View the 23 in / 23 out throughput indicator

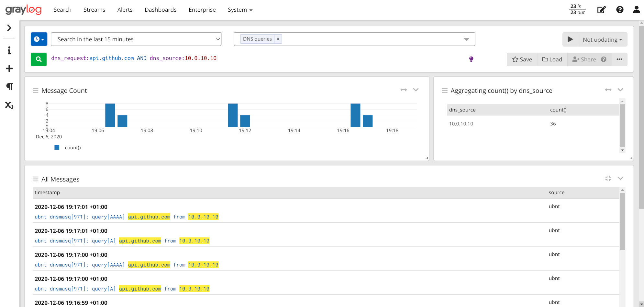577,9
